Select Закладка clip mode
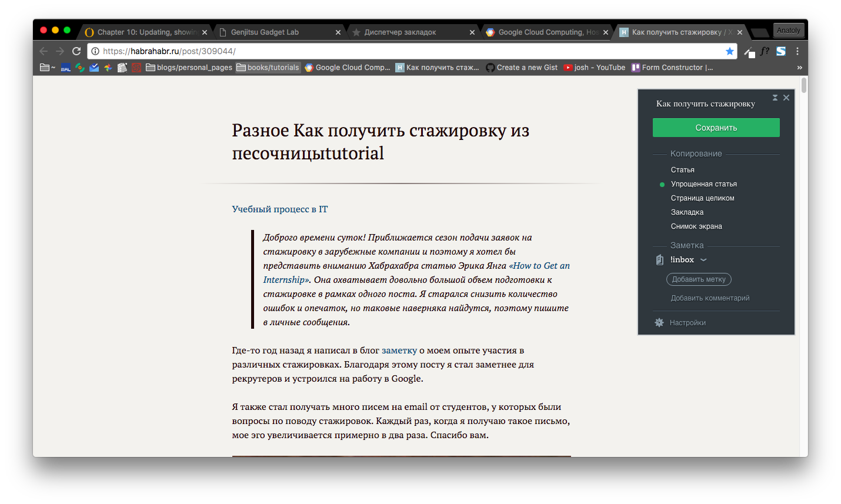Viewport: 841px width, 504px height. click(687, 212)
